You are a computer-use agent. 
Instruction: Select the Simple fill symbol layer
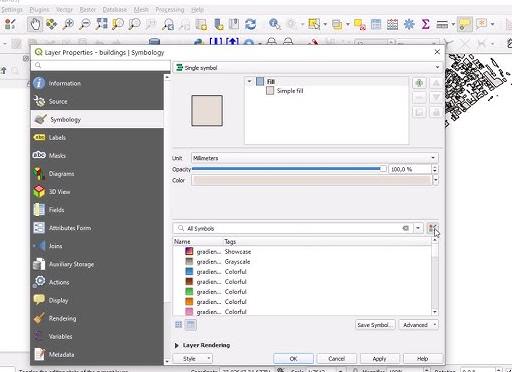(289, 91)
